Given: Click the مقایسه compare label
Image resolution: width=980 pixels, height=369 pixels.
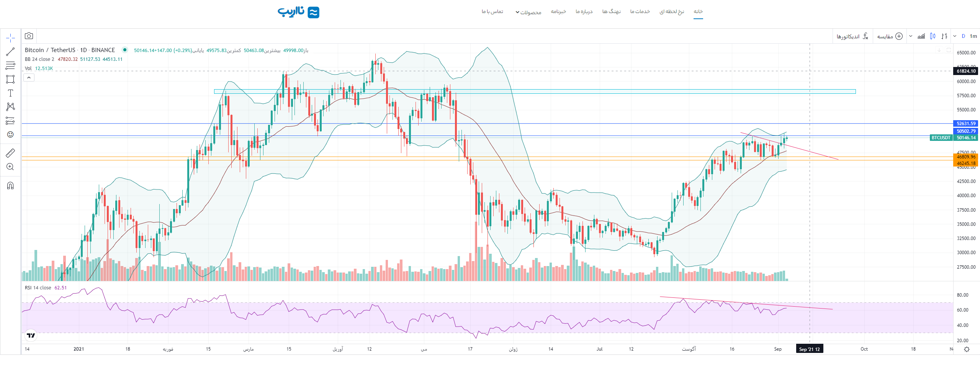Looking at the screenshot, I should 885,36.
